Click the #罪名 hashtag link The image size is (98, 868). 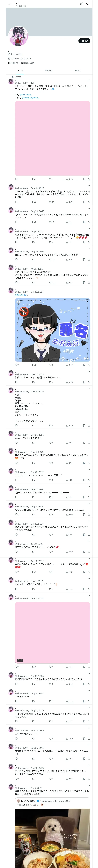[x=19, y=295]
